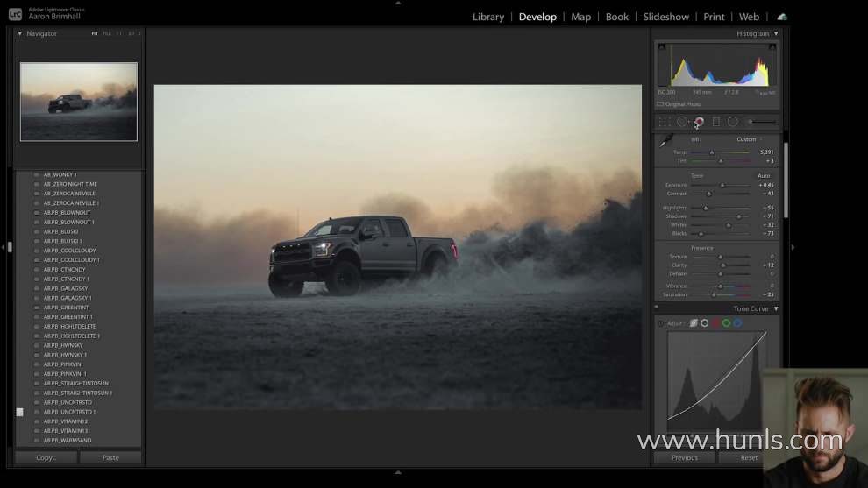Click the main truck photo preview
The height and width of the screenshot is (488, 868).
click(398, 247)
